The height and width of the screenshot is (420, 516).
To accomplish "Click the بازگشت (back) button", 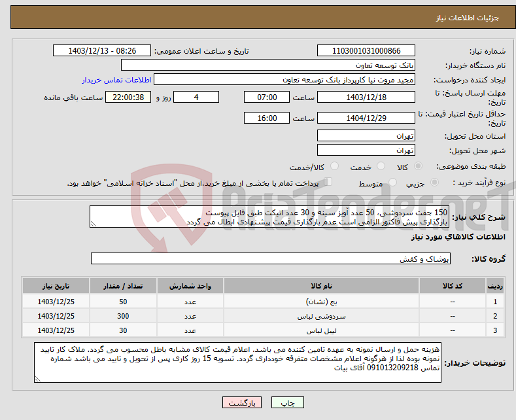I will tap(241, 402).
